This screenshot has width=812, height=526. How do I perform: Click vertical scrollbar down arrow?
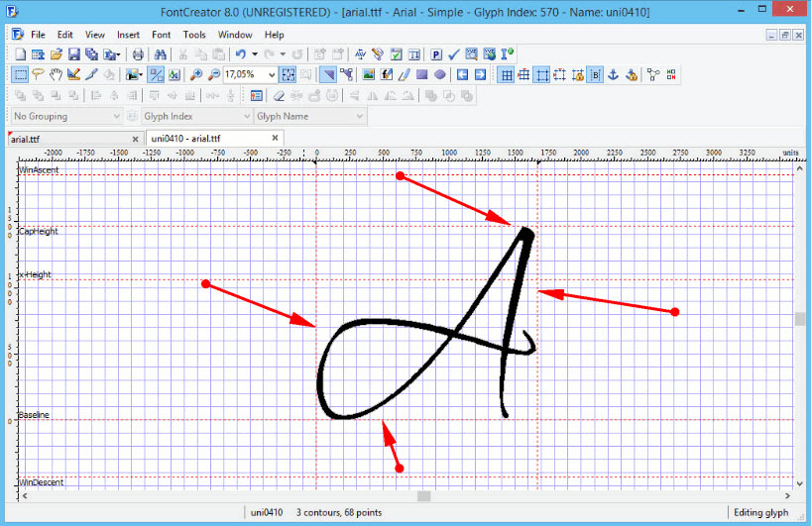point(799,483)
